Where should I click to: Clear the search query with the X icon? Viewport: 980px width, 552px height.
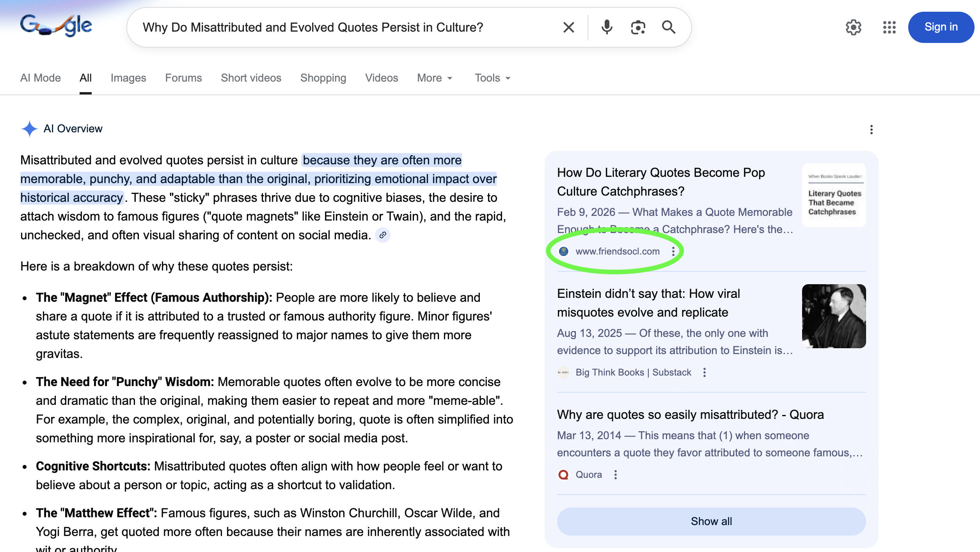coord(569,27)
